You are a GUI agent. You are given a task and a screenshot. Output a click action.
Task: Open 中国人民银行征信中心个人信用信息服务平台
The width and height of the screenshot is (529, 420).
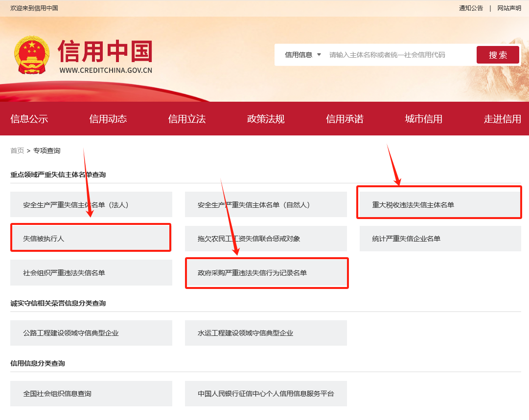click(266, 394)
